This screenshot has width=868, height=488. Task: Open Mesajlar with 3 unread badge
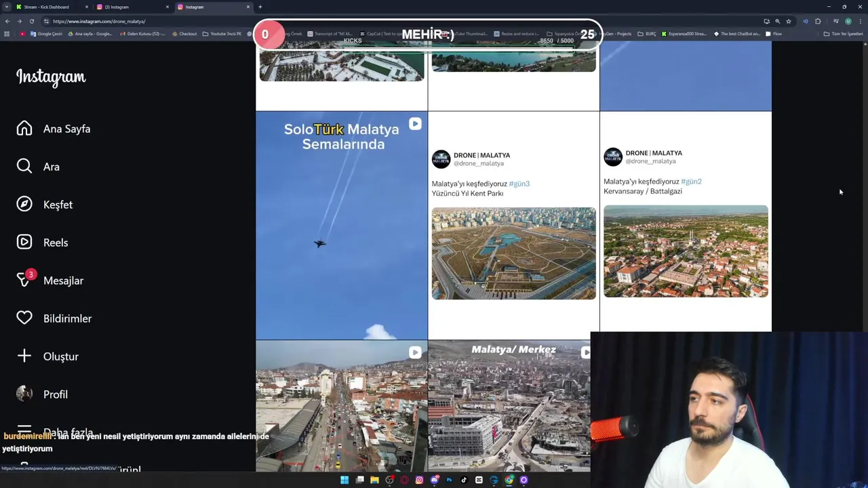[x=25, y=279]
